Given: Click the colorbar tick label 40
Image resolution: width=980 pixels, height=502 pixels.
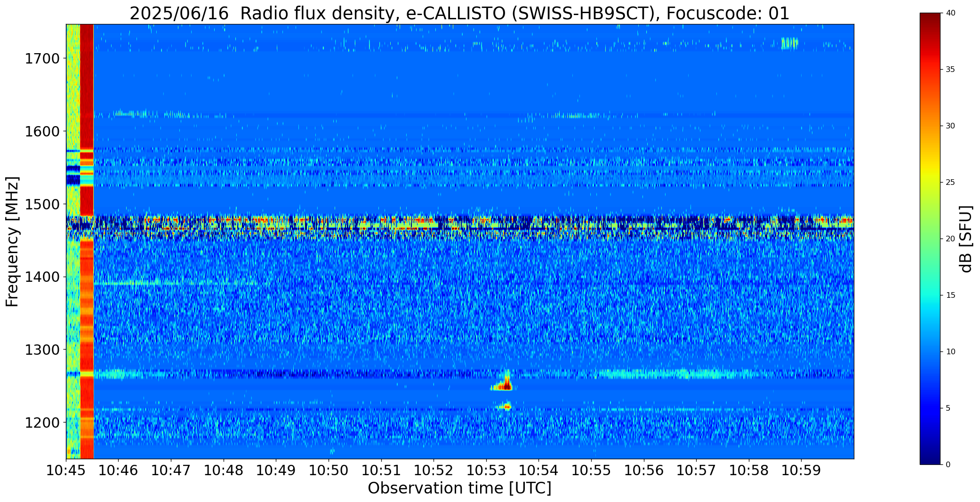Looking at the screenshot, I should coord(950,13).
